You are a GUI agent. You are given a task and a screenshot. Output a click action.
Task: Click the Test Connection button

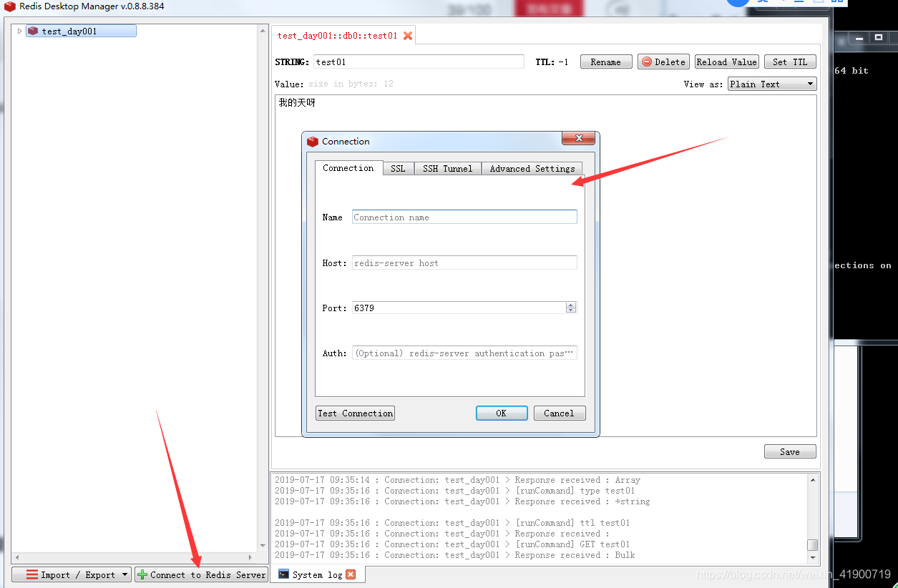coord(356,413)
